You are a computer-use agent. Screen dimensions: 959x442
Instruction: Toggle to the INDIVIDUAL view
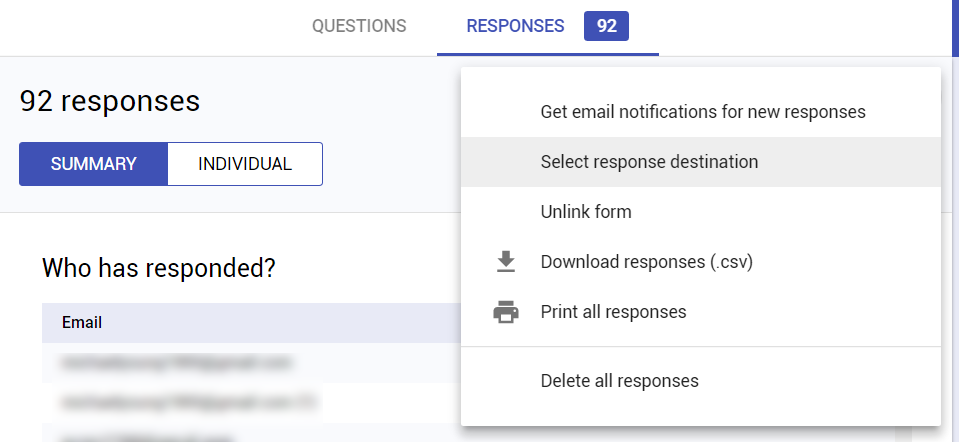[x=245, y=164]
